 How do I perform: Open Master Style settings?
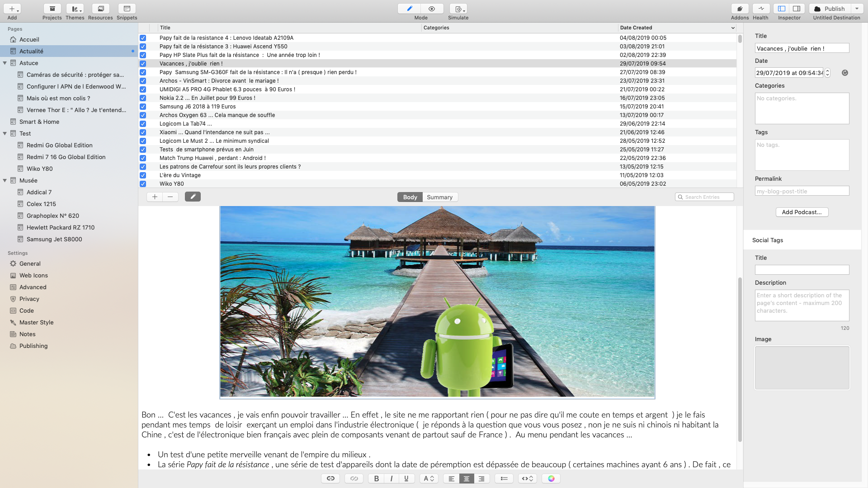click(x=36, y=322)
